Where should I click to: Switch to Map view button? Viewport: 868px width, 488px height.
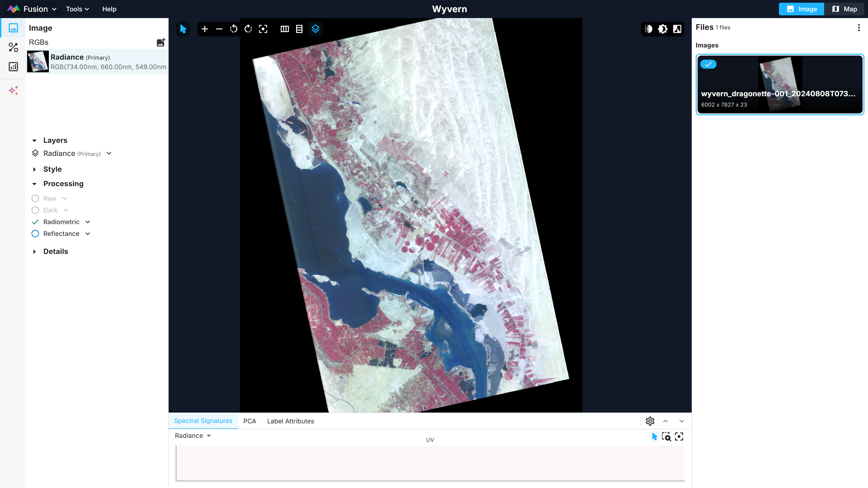(x=844, y=9)
